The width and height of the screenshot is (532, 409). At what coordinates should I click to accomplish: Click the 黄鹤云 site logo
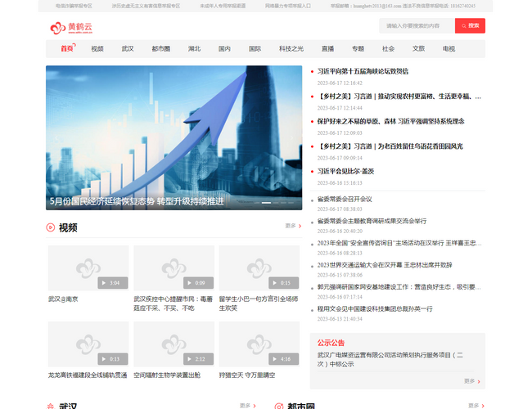[x=71, y=28]
